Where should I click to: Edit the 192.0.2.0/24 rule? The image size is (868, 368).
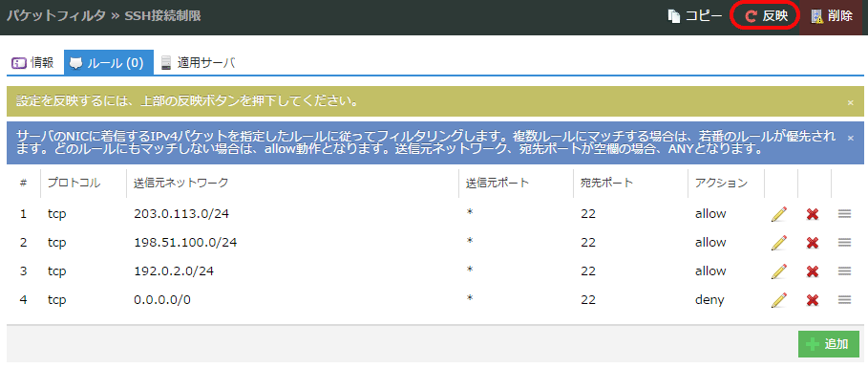pos(779,271)
